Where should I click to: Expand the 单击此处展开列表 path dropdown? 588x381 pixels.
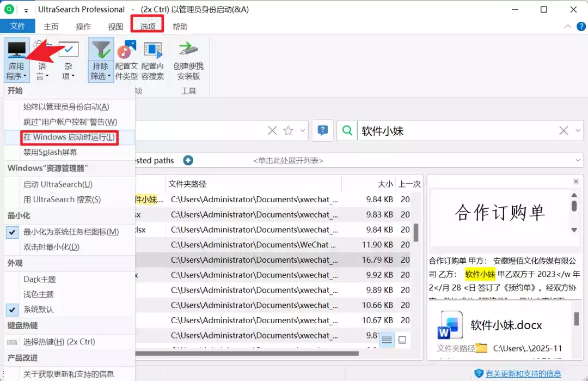578,160
